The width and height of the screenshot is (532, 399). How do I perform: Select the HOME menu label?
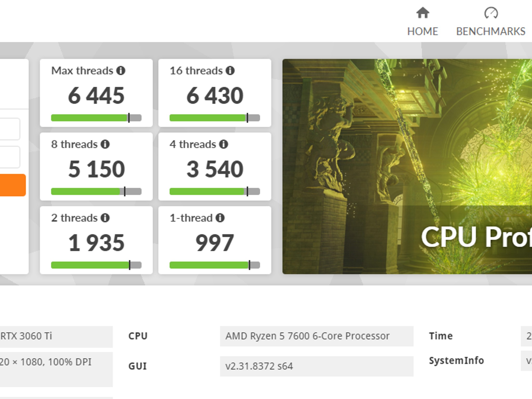pyautogui.click(x=423, y=31)
